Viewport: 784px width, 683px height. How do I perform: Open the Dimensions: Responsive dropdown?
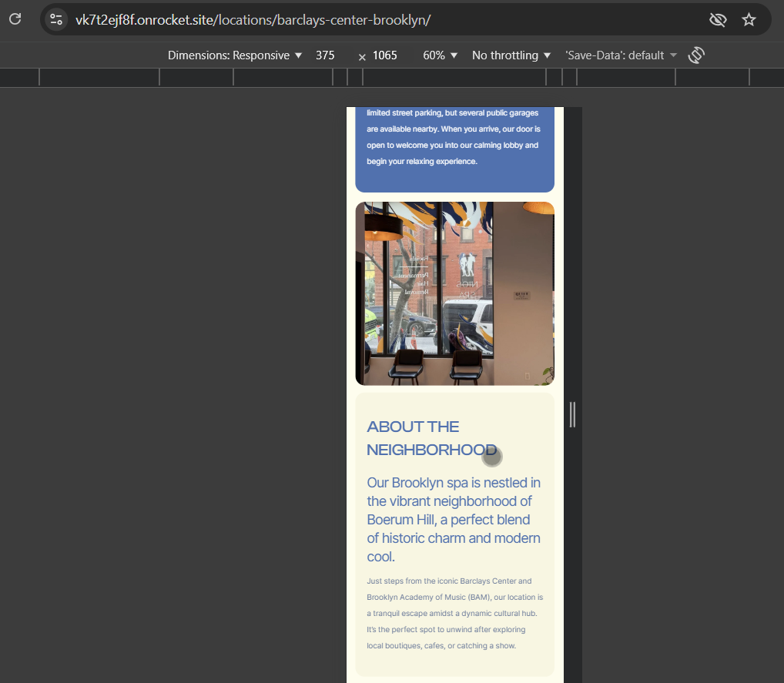tap(234, 55)
